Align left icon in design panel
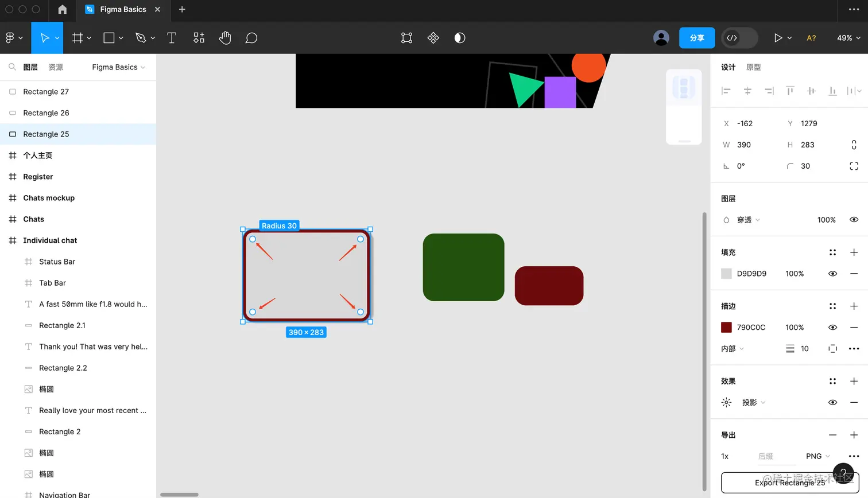This screenshot has height=498, width=868. [726, 91]
